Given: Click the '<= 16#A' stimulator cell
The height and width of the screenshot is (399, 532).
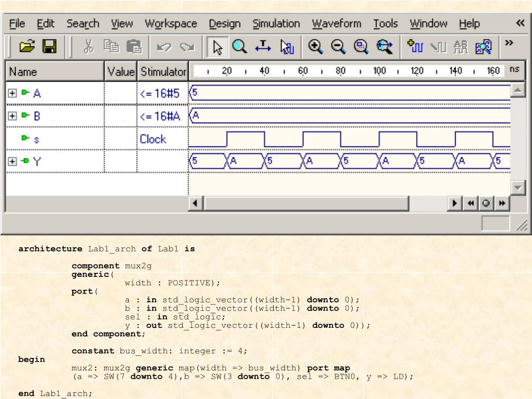Looking at the screenshot, I should (163, 116).
